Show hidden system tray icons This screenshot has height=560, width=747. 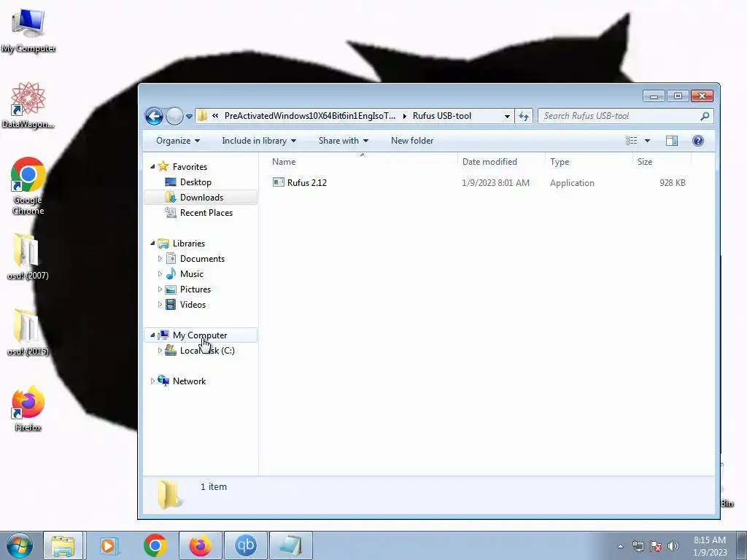point(620,546)
